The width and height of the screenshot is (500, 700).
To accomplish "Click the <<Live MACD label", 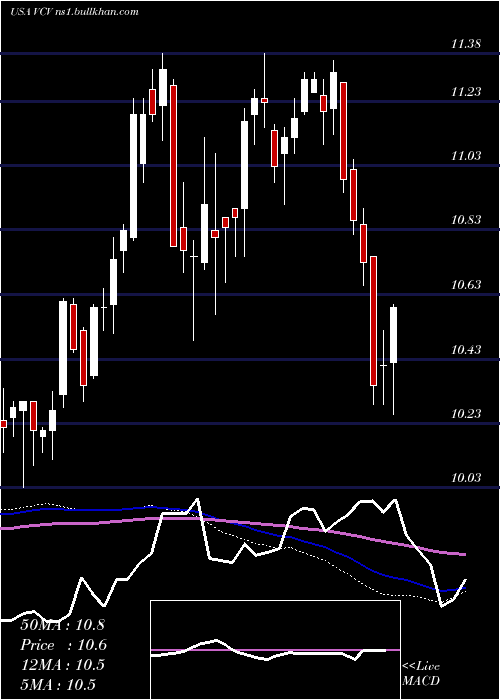I will coord(421,673).
